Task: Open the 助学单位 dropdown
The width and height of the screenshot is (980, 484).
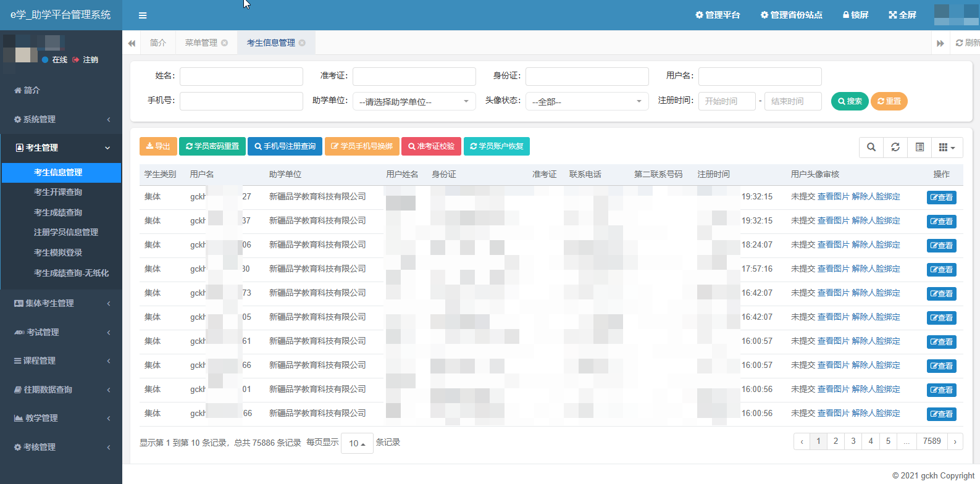Action: click(x=414, y=101)
